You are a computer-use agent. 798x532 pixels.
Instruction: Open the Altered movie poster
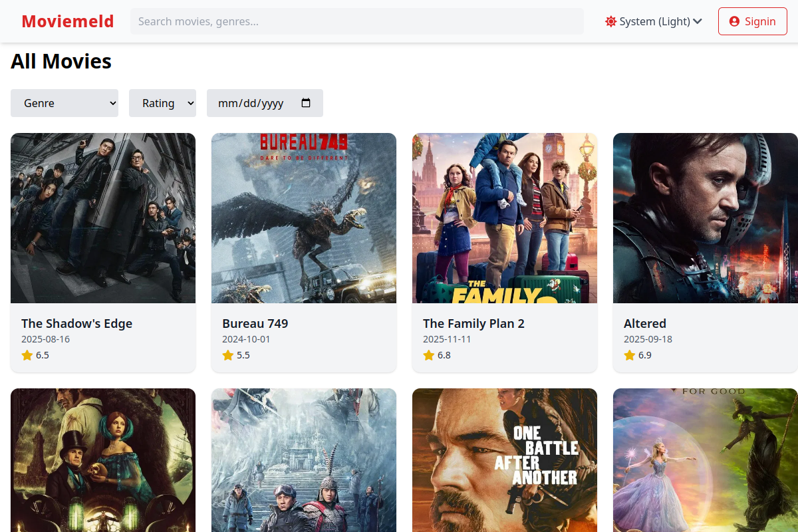(706, 218)
